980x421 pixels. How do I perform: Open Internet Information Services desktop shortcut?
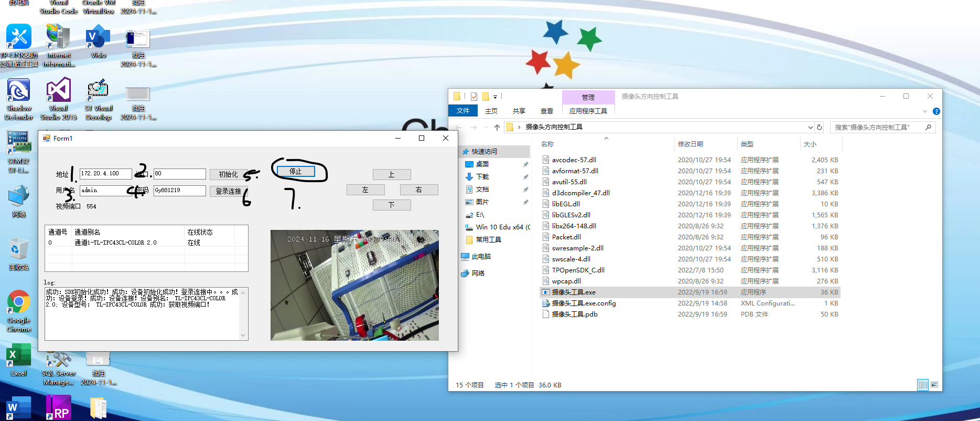pos(59,45)
